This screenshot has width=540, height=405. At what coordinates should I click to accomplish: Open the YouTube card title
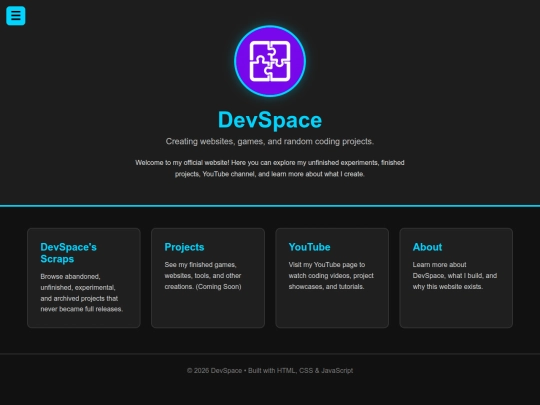point(309,247)
